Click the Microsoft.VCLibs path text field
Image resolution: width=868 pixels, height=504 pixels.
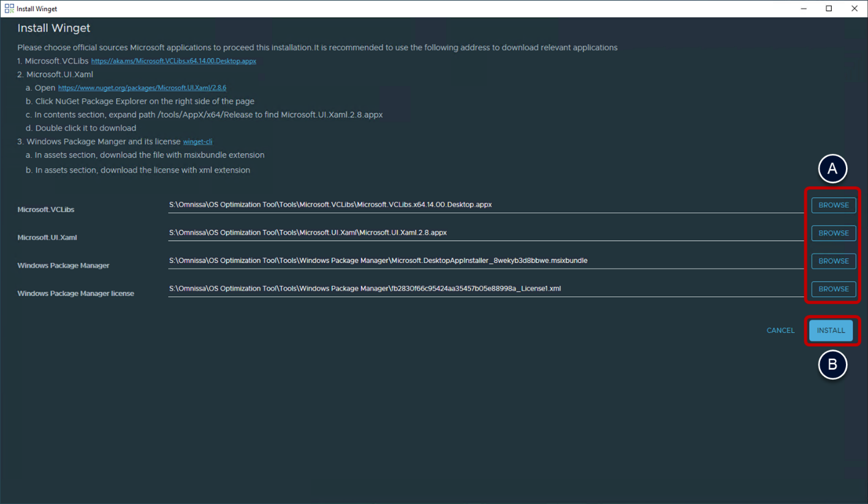pos(484,205)
